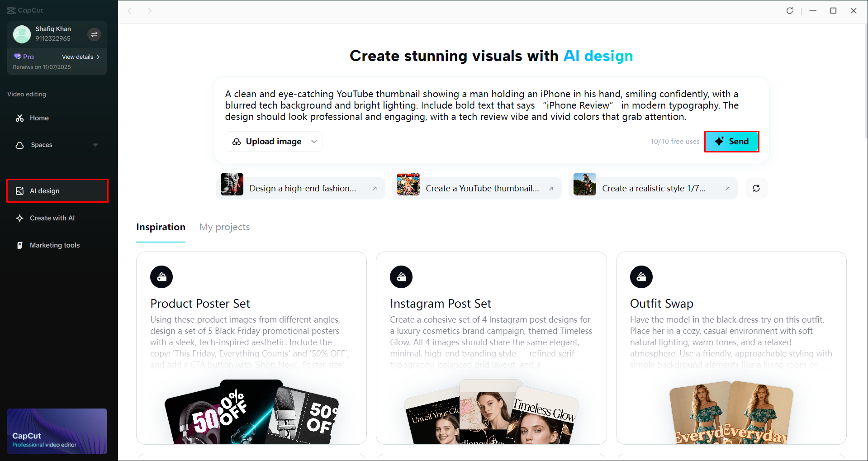Expand the Upload image dropdown chevron
The height and width of the screenshot is (461, 868).
pos(314,141)
